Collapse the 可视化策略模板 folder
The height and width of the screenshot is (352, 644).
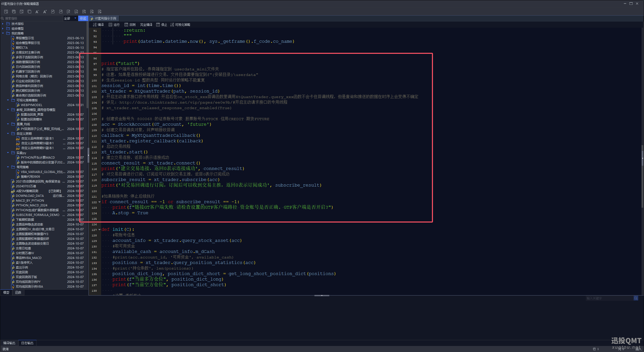(8, 100)
